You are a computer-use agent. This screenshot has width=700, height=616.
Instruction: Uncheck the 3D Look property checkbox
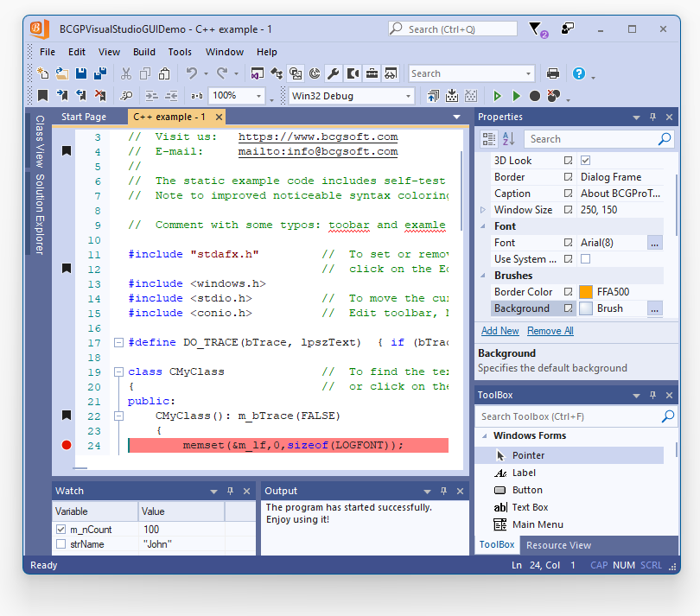click(x=585, y=161)
